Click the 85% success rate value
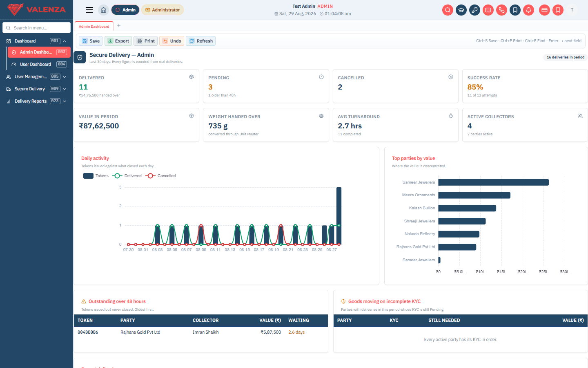The image size is (588, 368). (x=475, y=87)
